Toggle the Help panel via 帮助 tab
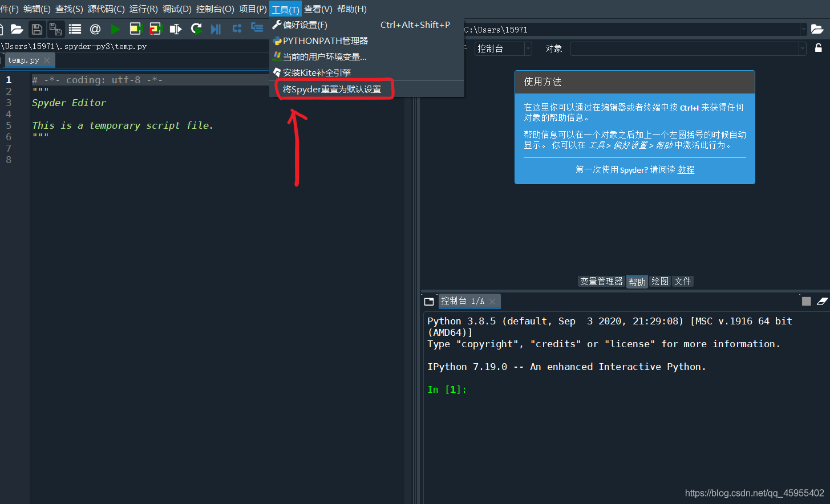 637,281
